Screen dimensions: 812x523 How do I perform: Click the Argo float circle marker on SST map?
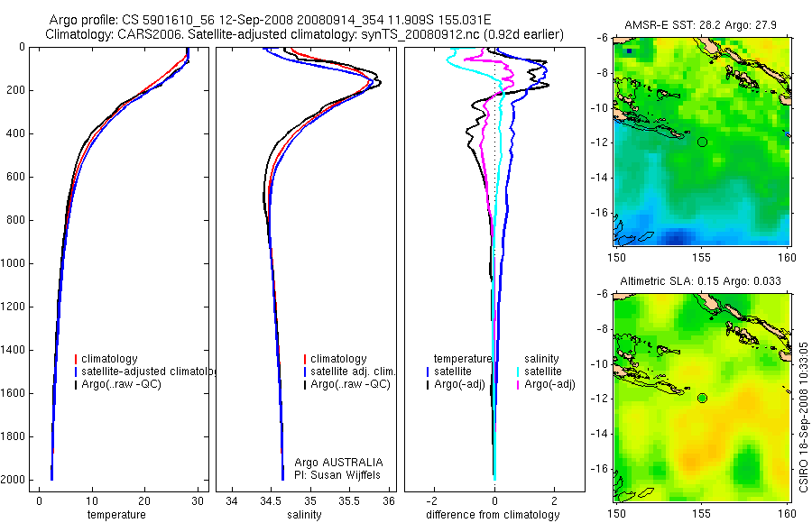[x=702, y=142]
